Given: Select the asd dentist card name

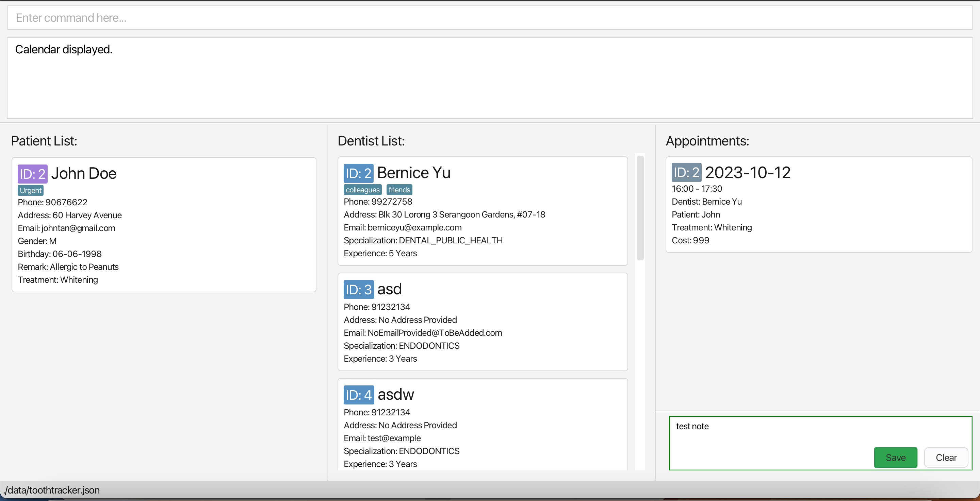Looking at the screenshot, I should coord(389,289).
